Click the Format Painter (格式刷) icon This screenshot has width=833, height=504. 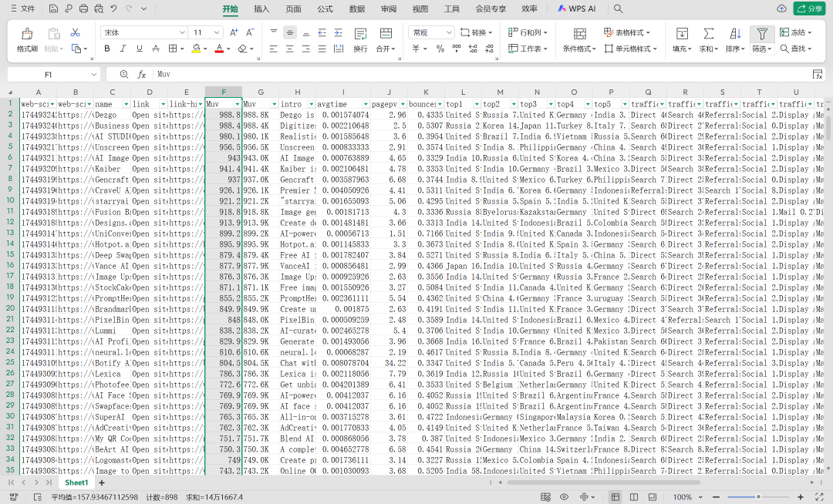pyautogui.click(x=26, y=34)
